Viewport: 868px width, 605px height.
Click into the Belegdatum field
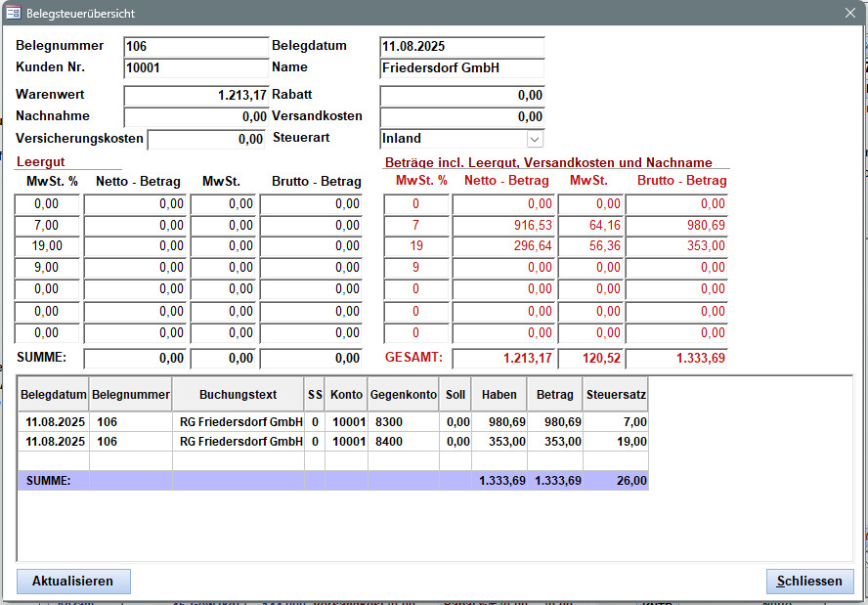click(461, 47)
